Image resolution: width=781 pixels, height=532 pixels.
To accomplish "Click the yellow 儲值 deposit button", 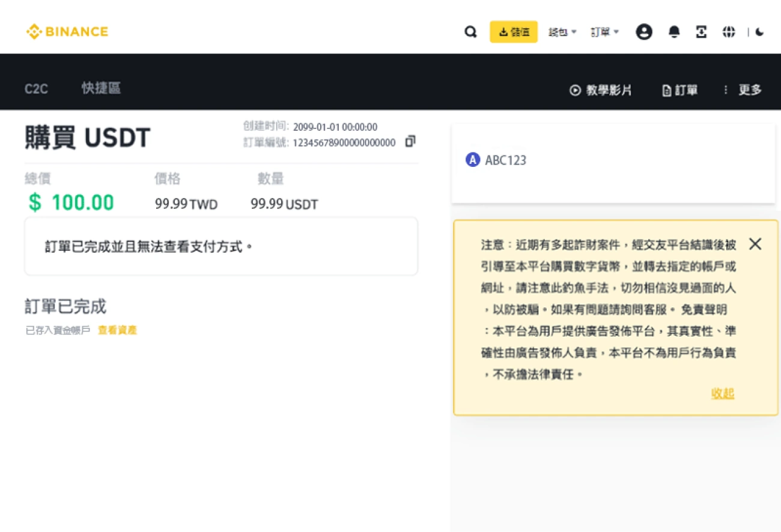I will [514, 32].
